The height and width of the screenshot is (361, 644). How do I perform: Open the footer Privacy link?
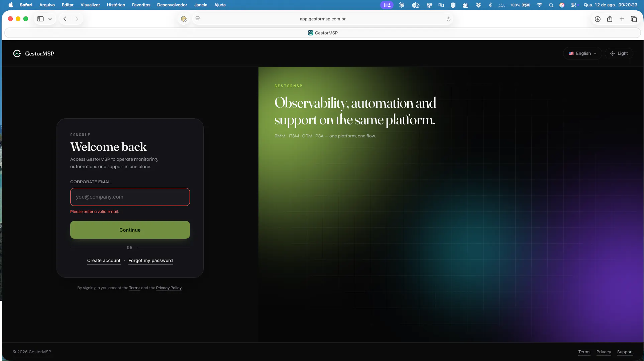pyautogui.click(x=604, y=352)
